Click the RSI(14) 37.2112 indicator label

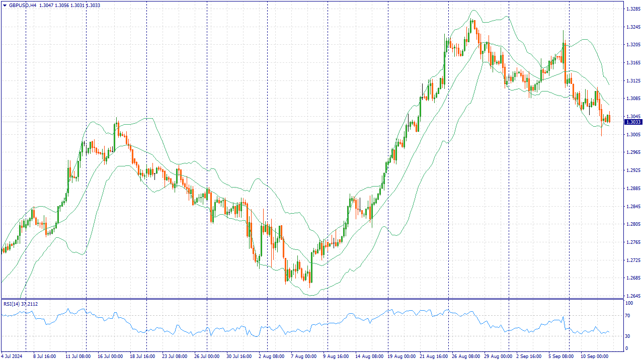[21, 304]
